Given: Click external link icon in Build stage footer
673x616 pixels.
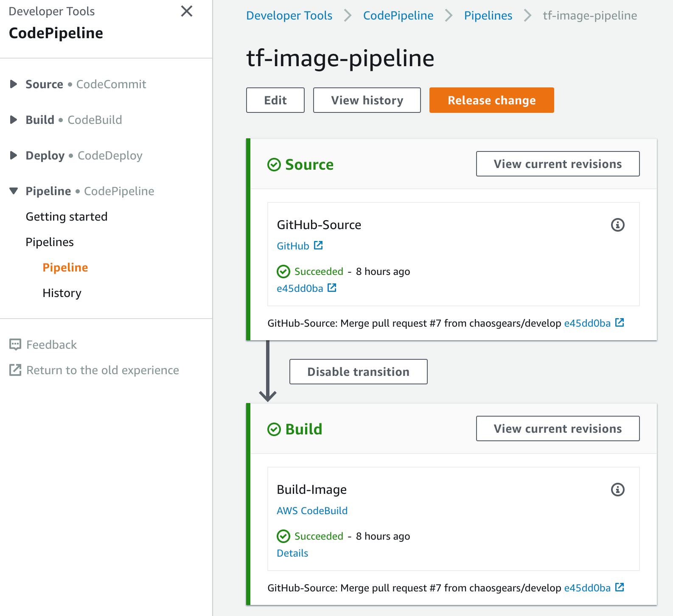Looking at the screenshot, I should pos(620,588).
